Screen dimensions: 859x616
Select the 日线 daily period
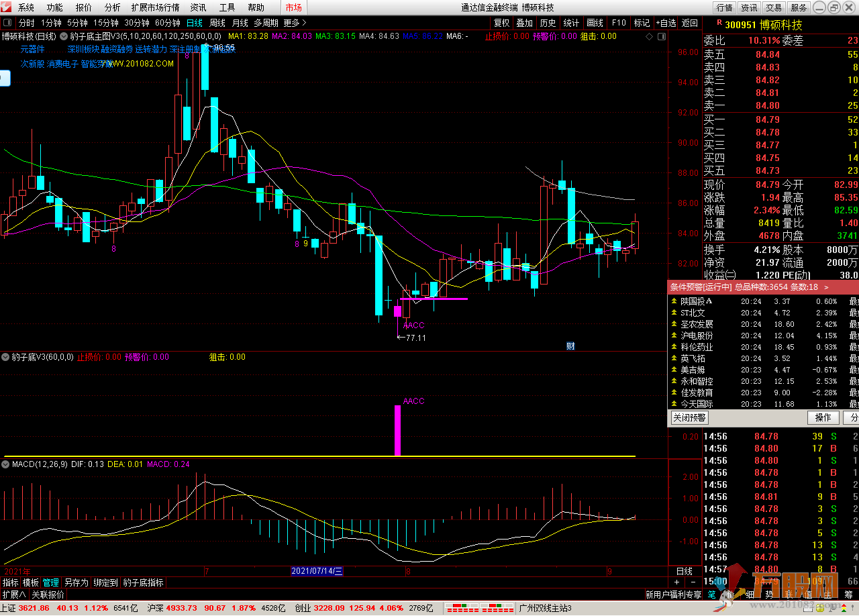pyautogui.click(x=195, y=23)
